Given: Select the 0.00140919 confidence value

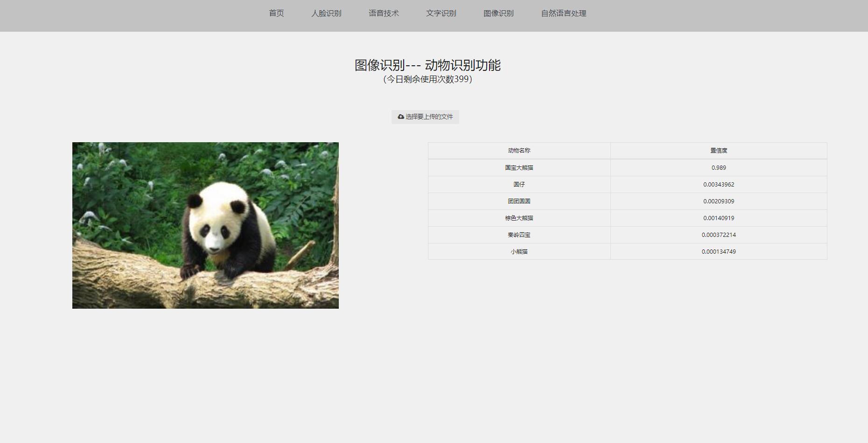Looking at the screenshot, I should [719, 218].
